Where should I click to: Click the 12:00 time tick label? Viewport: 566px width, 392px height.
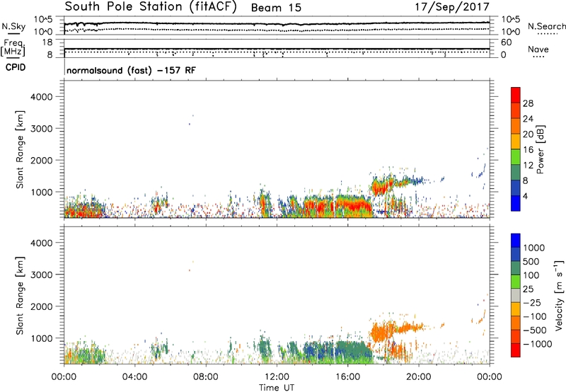[x=277, y=377]
